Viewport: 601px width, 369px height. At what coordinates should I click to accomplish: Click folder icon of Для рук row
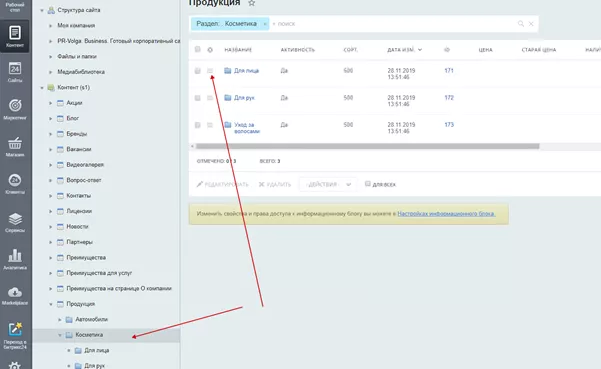pyautogui.click(x=228, y=98)
